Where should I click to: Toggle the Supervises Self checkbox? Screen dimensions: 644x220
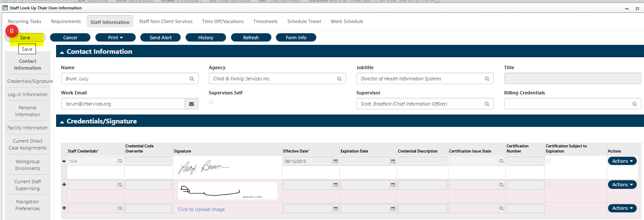point(211,102)
